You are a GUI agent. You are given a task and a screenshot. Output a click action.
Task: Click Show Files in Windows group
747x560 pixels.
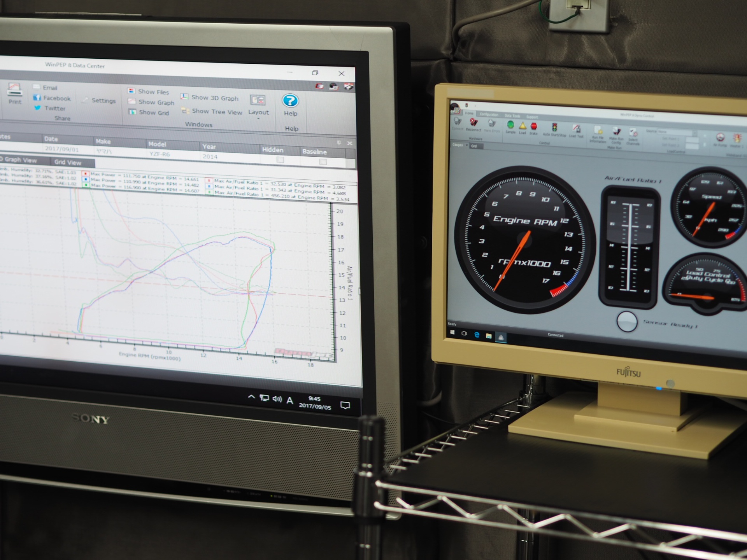click(148, 91)
